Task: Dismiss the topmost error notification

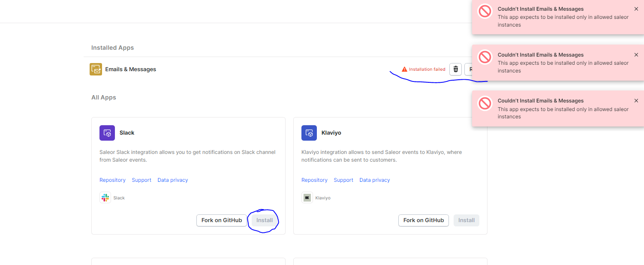Action: (636, 9)
